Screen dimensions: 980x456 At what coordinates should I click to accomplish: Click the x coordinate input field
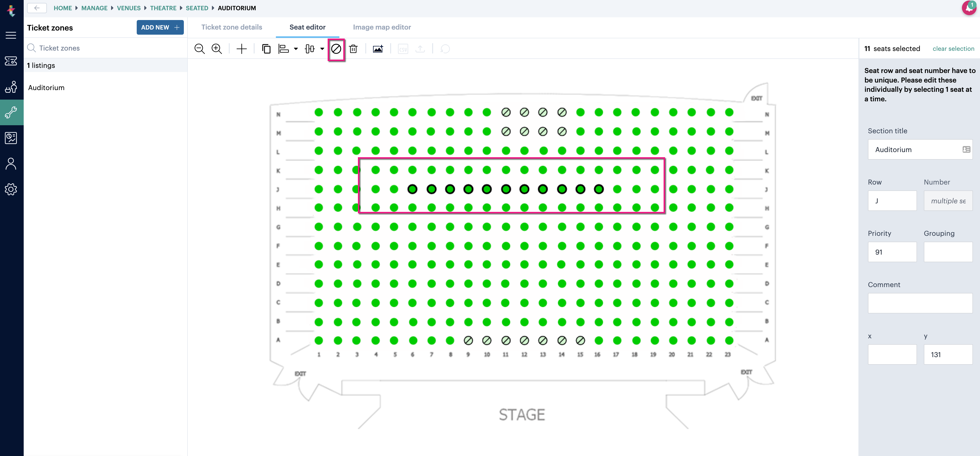[x=892, y=354]
